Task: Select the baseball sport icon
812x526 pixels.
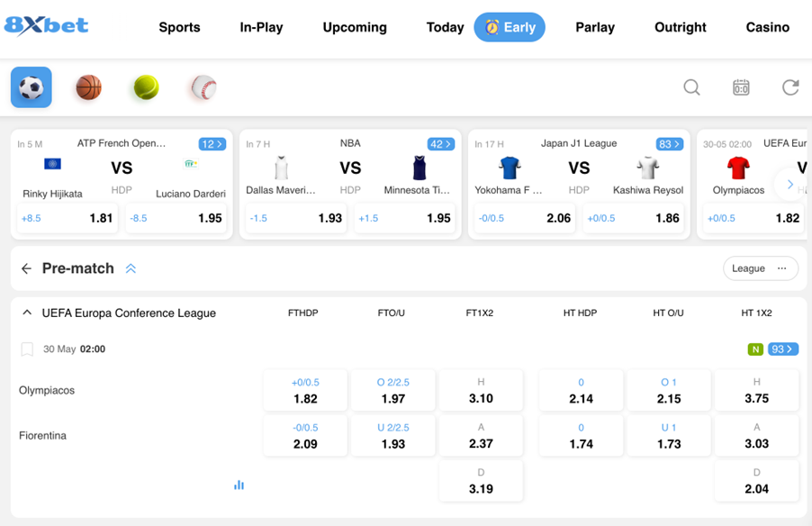Action: point(203,87)
